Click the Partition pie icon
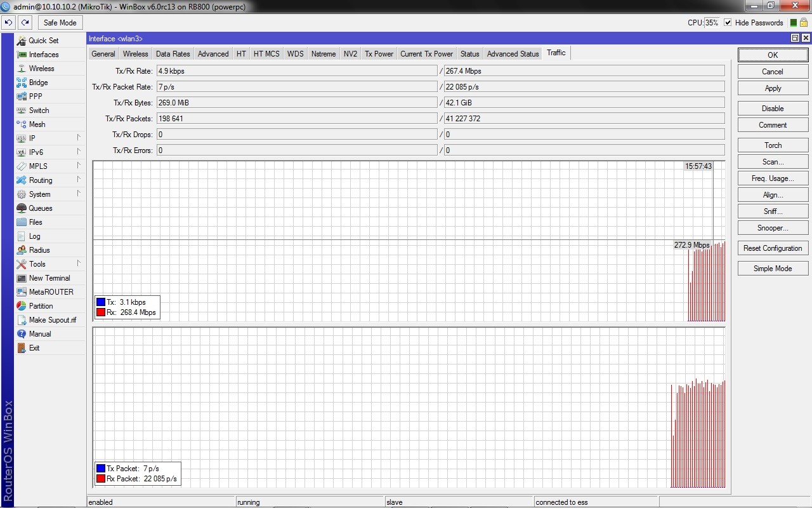Image resolution: width=812 pixels, height=508 pixels. (x=22, y=306)
